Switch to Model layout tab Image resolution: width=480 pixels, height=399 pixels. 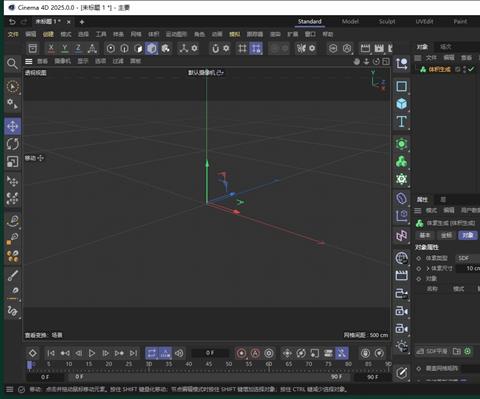coord(350,22)
